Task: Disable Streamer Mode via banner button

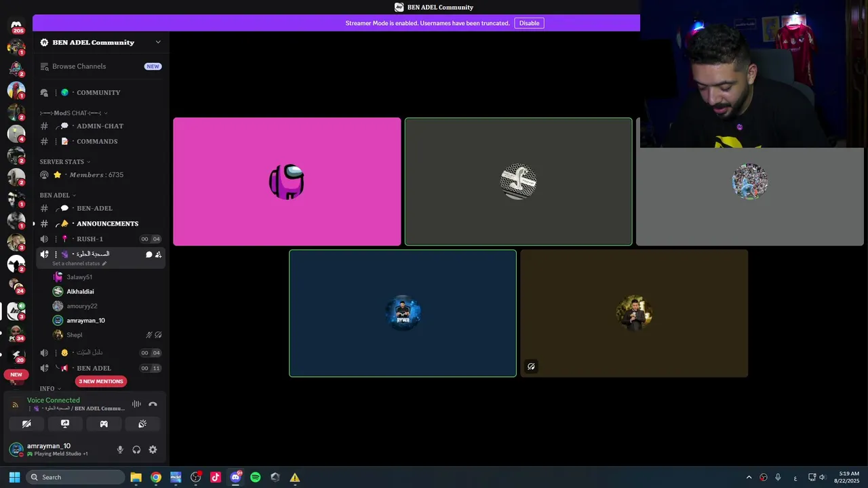Action: point(529,23)
